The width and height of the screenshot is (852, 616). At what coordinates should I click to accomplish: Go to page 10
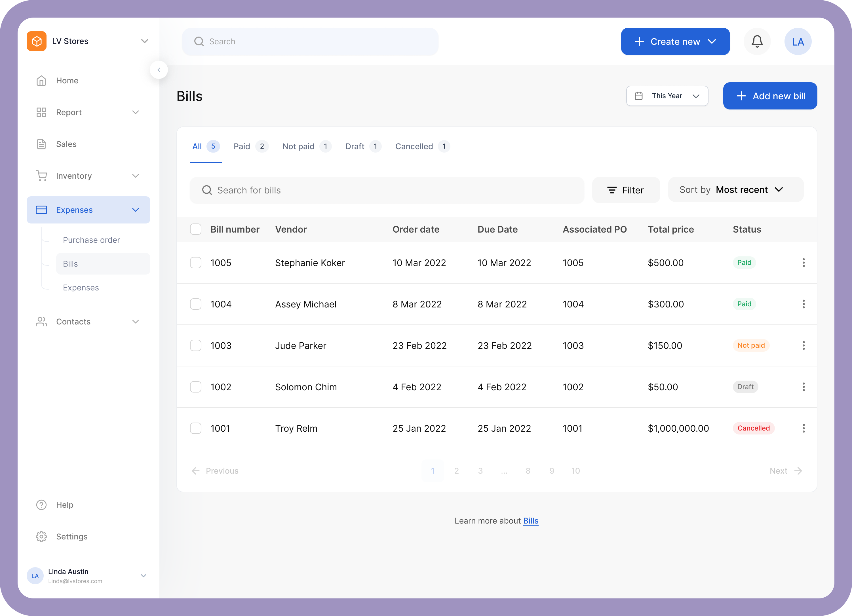[x=575, y=471]
